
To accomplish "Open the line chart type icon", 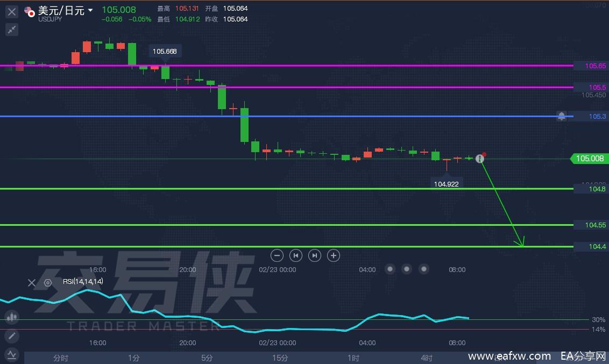I will (12, 354).
